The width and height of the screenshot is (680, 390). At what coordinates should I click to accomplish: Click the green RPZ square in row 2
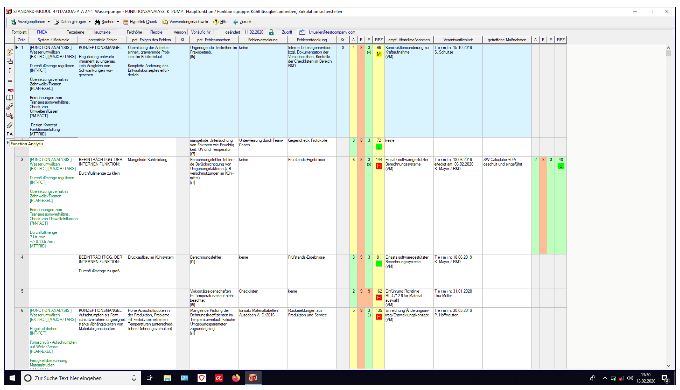tap(379, 147)
